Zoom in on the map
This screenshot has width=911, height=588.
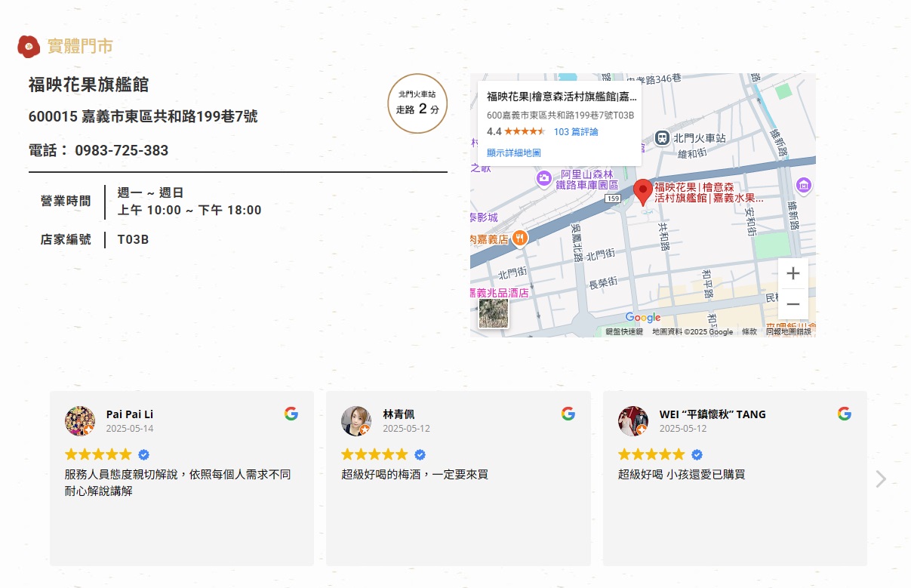793,273
